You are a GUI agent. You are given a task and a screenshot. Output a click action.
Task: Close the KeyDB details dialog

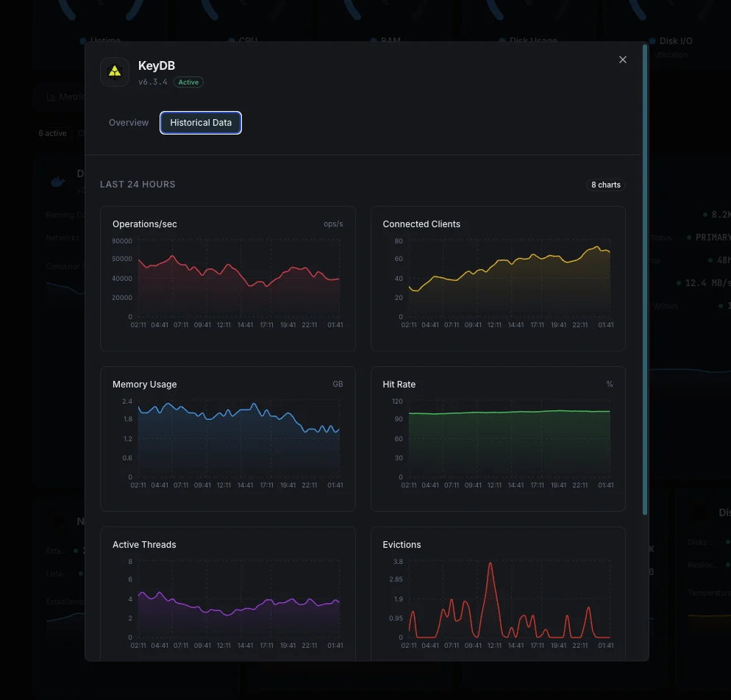click(622, 60)
